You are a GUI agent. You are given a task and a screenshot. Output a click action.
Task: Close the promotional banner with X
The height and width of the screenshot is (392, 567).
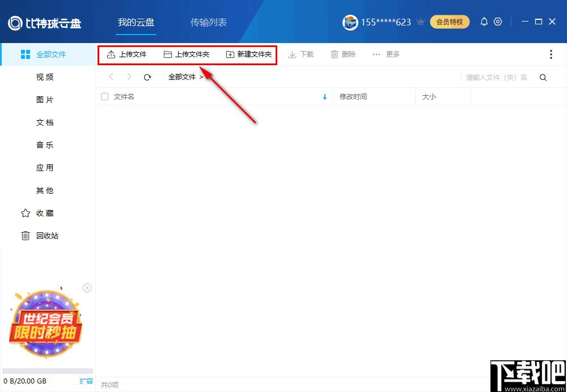pyautogui.click(x=87, y=288)
